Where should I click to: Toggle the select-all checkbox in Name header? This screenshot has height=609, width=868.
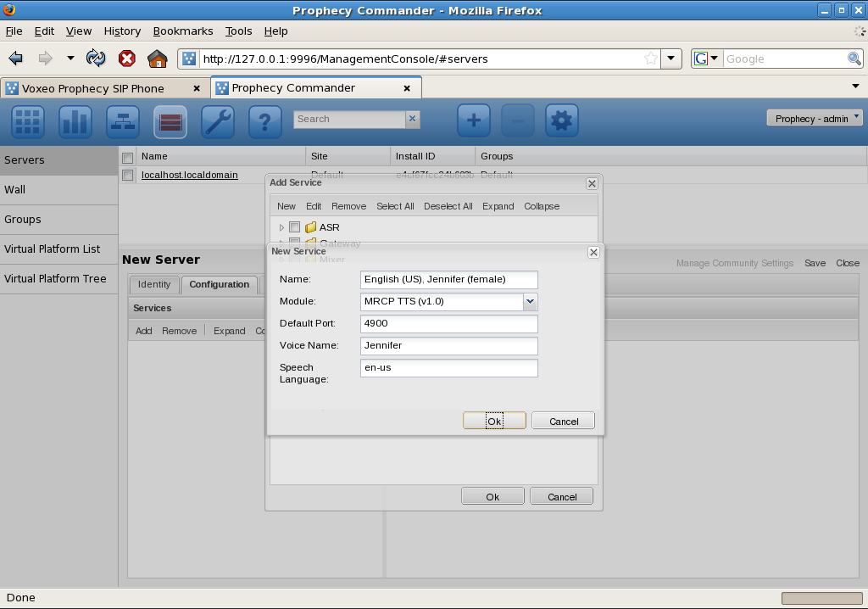[127, 158]
